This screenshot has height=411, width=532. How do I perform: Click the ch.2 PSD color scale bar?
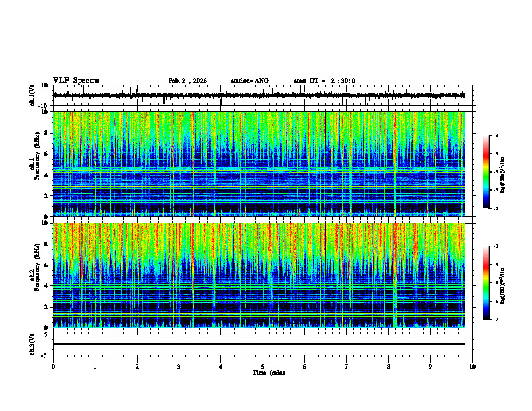pyautogui.click(x=486, y=283)
